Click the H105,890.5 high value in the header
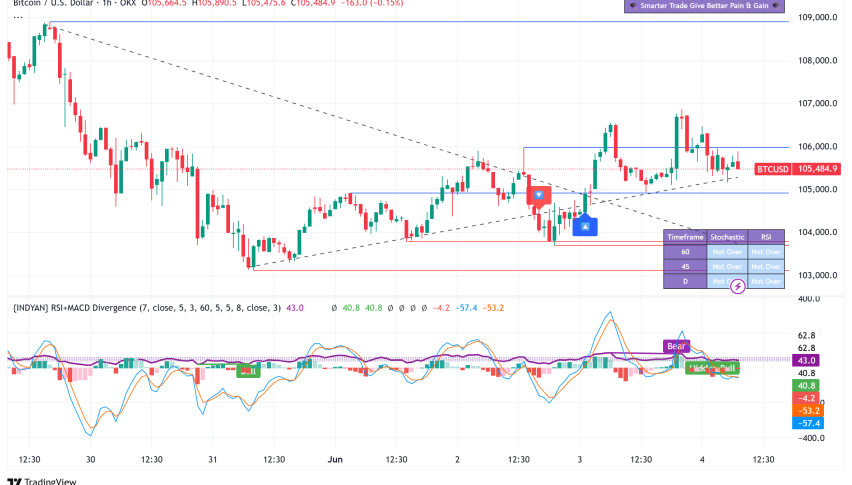Viewport: 852px width, 485px height. click(x=214, y=3)
